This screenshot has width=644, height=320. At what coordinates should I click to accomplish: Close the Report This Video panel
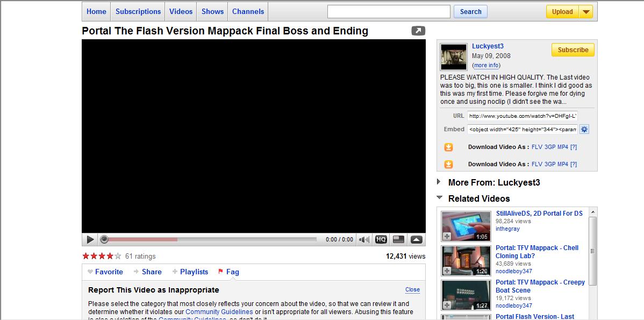[412, 289]
